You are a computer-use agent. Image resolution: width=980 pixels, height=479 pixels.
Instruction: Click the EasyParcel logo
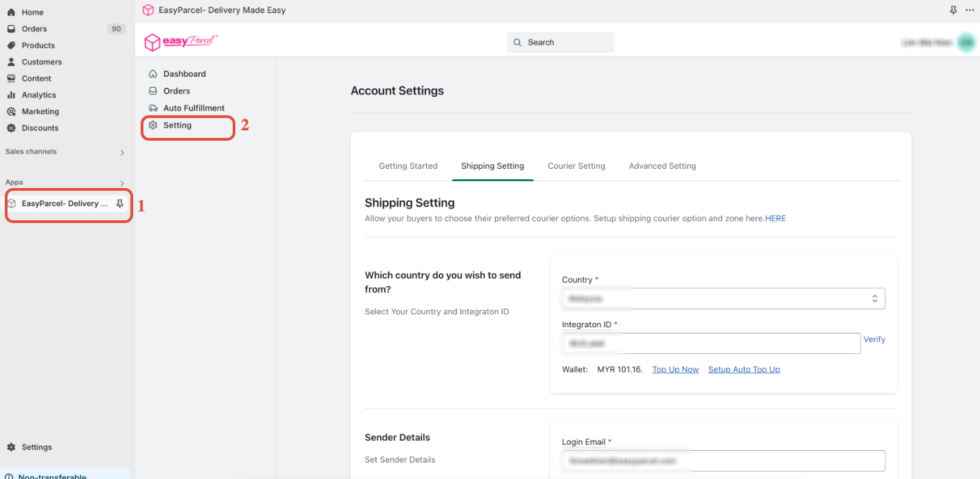181,42
